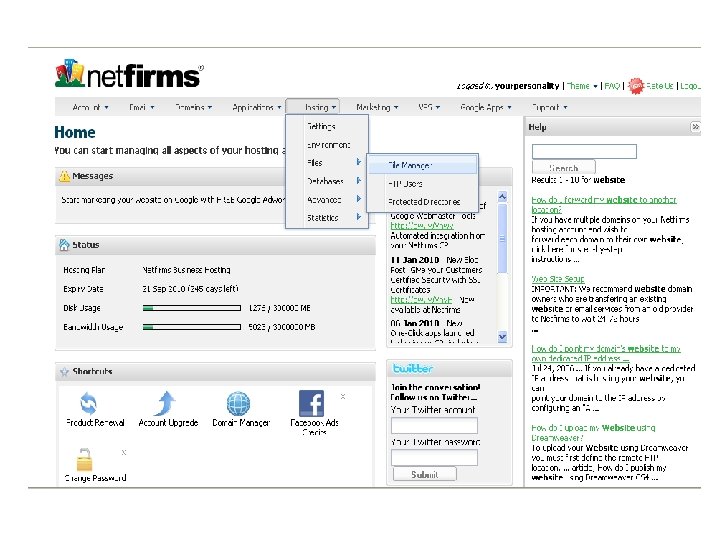The height and width of the screenshot is (540, 720).
Task: Click the Hosting Plan value text
Action: pos(186,270)
